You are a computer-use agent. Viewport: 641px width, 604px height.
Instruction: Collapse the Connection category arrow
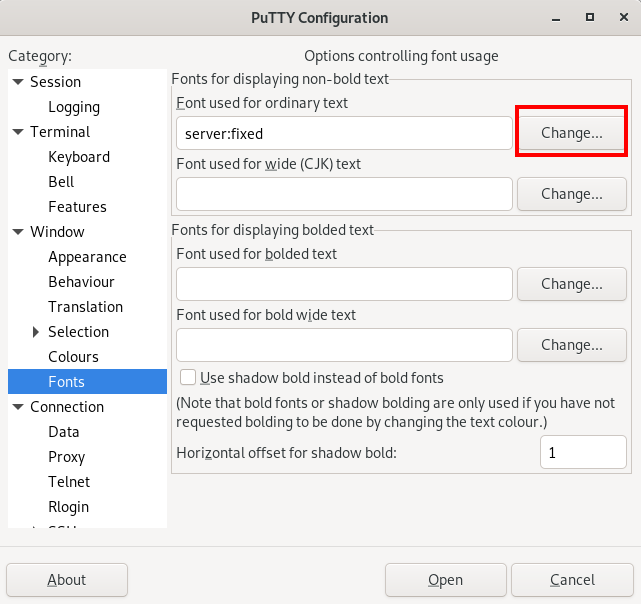pyautogui.click(x=18, y=407)
